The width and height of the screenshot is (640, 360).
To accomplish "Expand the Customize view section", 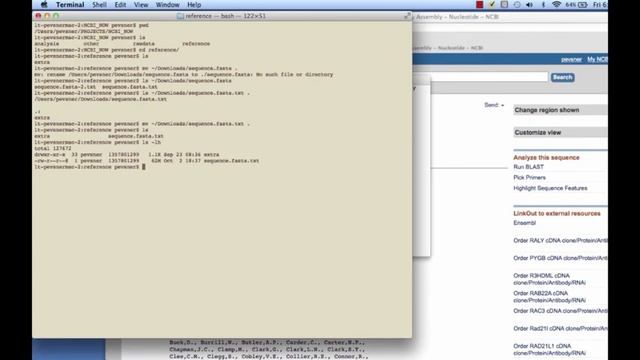I will tap(560, 133).
